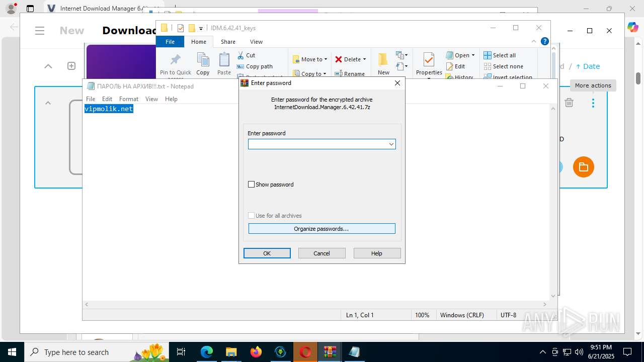Click the Paste icon in Explorer ribbon
644x362 pixels.
224,60
